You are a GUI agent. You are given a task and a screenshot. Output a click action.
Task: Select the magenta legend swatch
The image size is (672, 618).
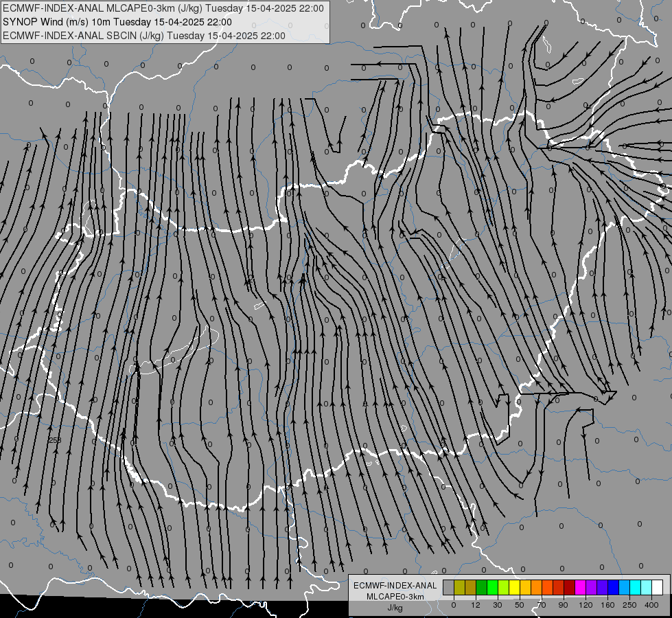(x=581, y=587)
